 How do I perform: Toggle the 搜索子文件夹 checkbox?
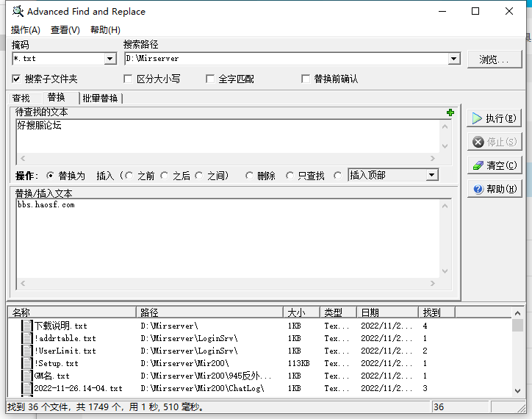point(16,79)
